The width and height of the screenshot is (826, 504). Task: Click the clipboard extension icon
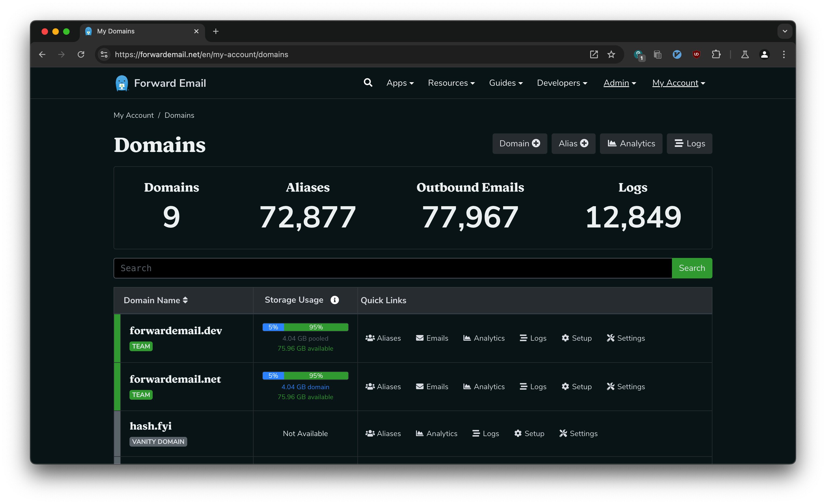[x=657, y=54]
